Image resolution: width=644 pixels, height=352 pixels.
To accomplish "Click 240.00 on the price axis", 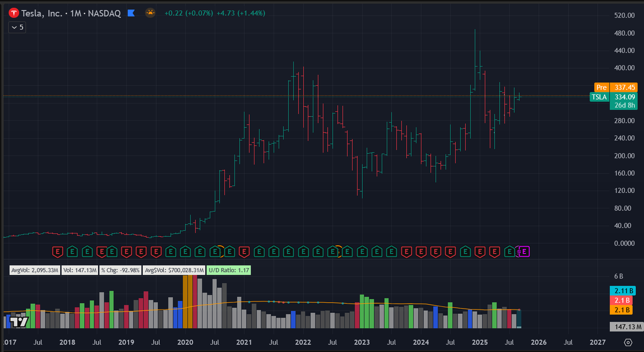I will (625, 138).
